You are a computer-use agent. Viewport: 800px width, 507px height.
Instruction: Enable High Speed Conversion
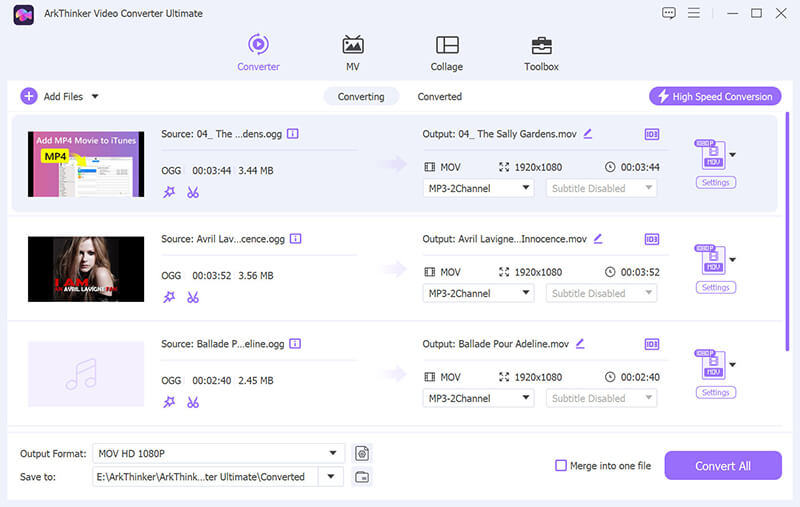(715, 96)
